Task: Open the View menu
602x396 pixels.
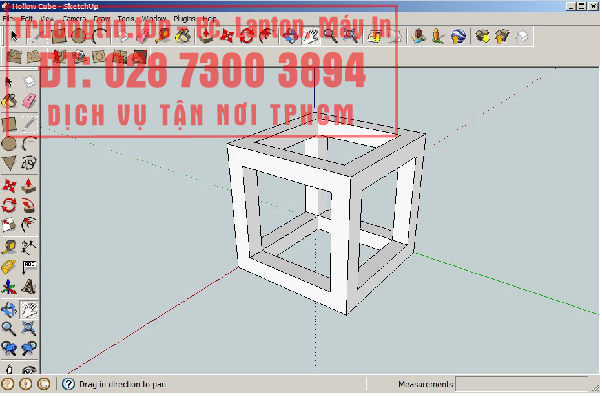Action: click(x=46, y=19)
